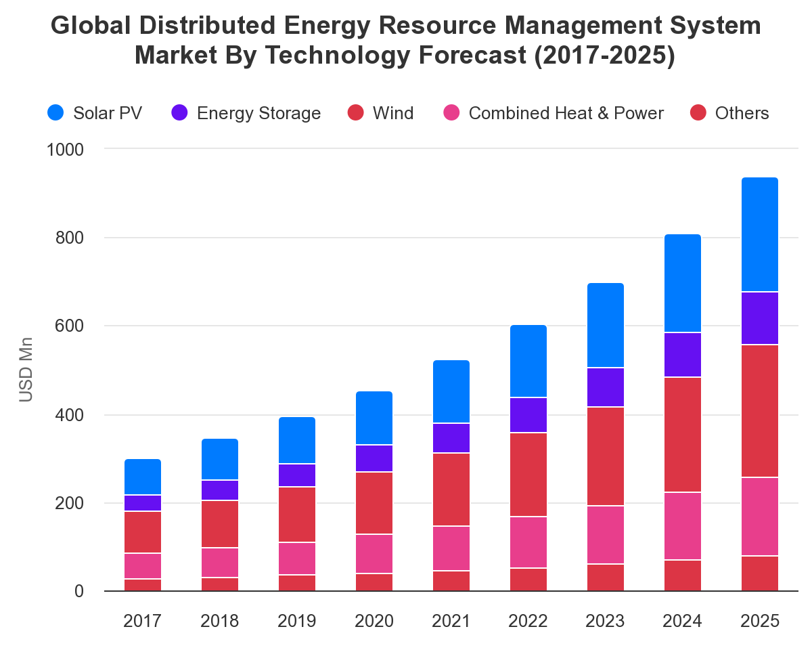Click the 600 y-axis tick label
The height and width of the screenshot is (650, 812).
[69, 326]
